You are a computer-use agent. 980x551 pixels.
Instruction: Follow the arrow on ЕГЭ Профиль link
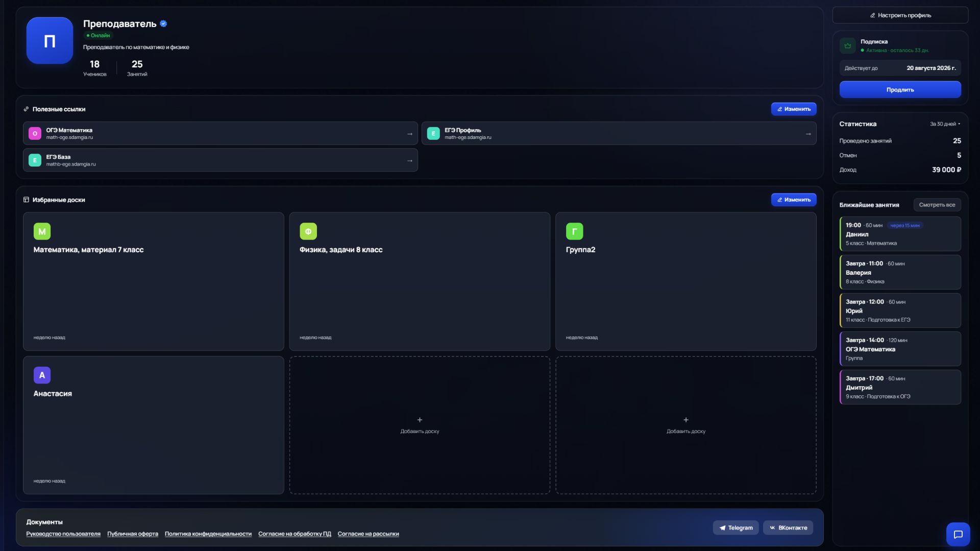point(808,134)
